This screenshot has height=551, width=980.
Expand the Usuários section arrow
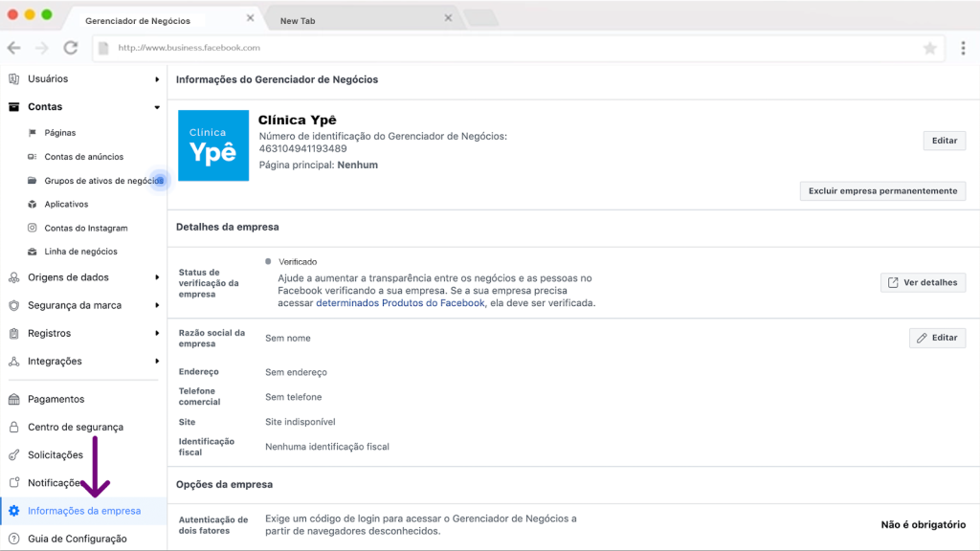point(157,79)
